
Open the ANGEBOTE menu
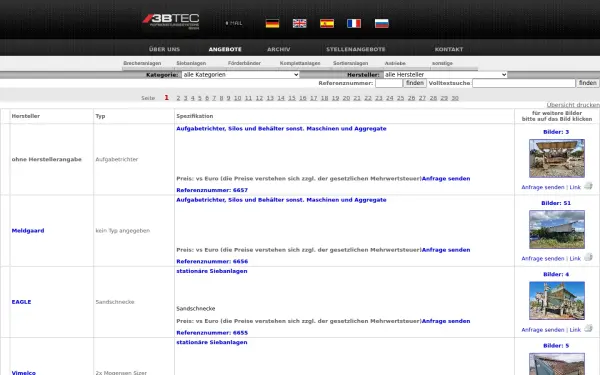(x=225, y=49)
